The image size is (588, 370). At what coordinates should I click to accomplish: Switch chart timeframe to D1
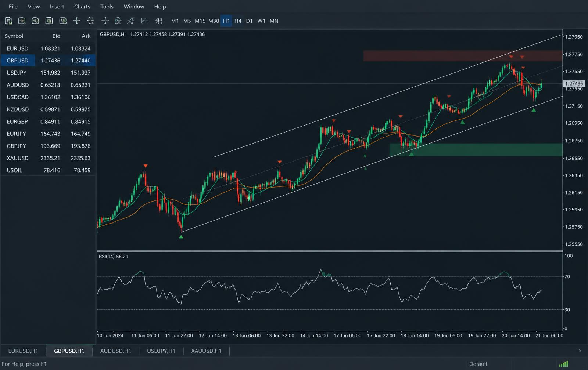(249, 21)
